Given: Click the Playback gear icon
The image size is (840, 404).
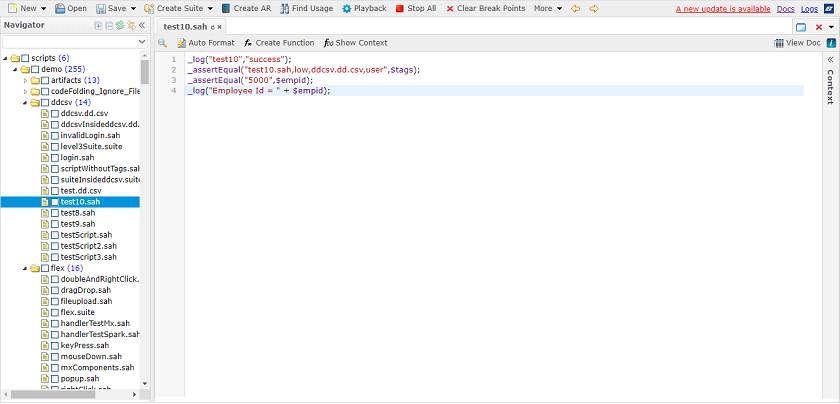Looking at the screenshot, I should pyautogui.click(x=346, y=8).
